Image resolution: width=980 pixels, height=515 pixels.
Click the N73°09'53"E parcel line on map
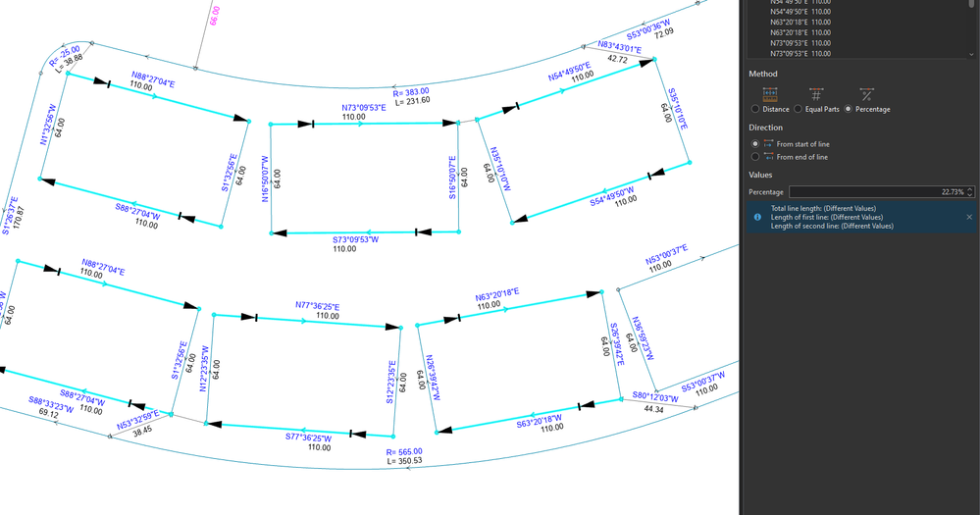364,124
